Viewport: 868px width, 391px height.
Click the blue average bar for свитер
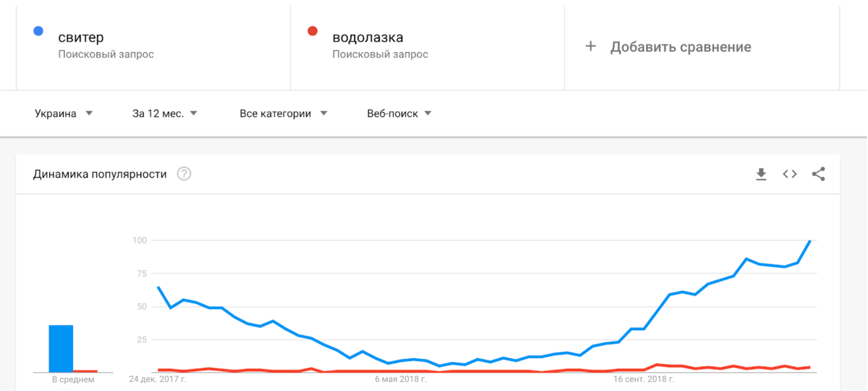pos(61,348)
